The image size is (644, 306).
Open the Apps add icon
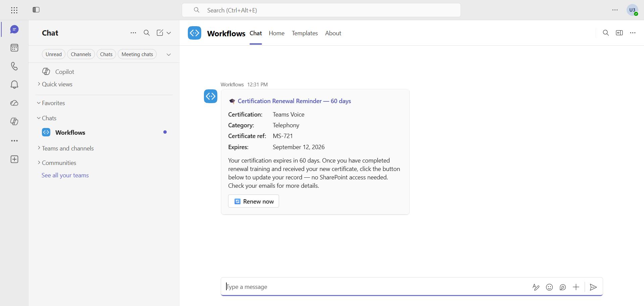(14, 159)
